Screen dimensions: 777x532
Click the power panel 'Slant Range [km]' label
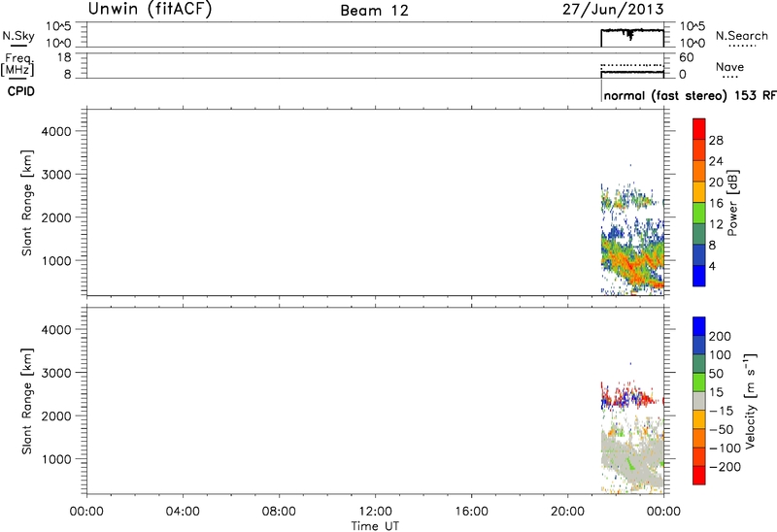point(27,203)
